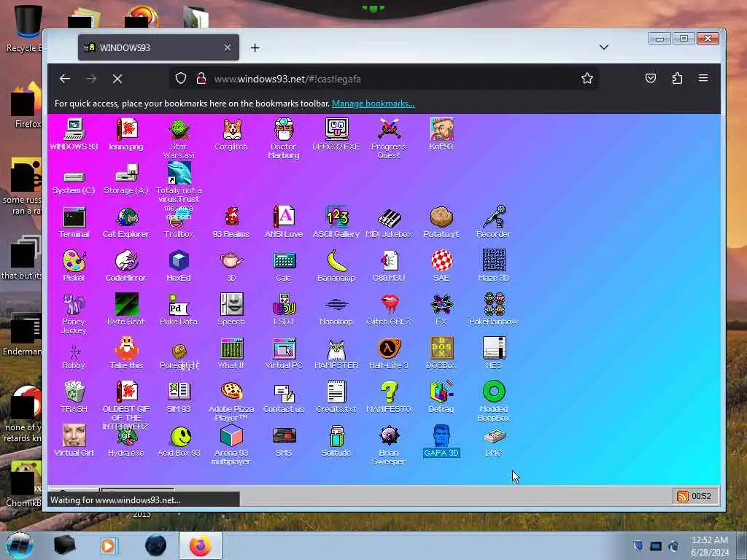This screenshot has height=560, width=747.
Task: Launch Star Wars.avi
Action: click(179, 138)
